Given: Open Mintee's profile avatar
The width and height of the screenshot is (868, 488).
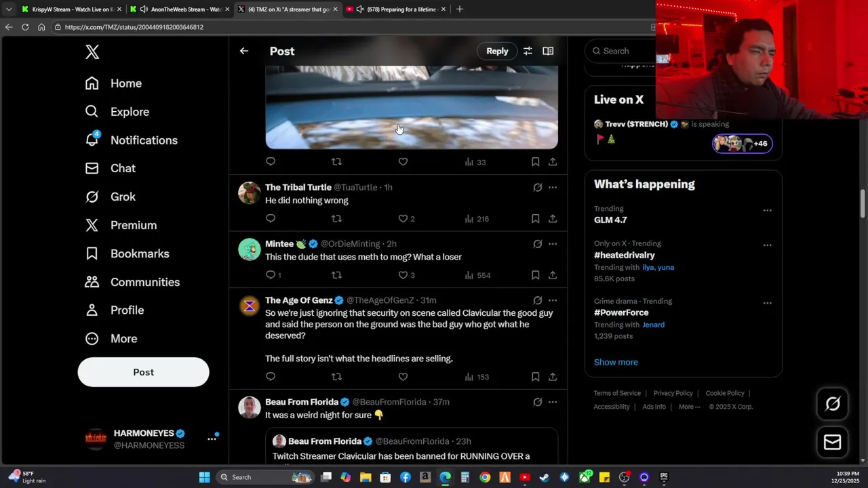Looking at the screenshot, I should 250,249.
